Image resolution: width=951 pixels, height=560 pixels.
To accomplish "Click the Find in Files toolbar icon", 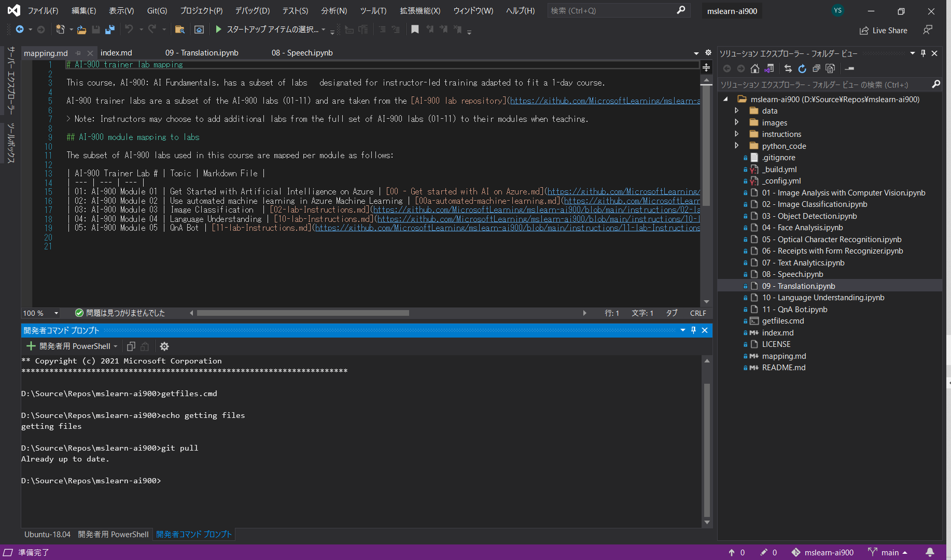I will tap(179, 30).
